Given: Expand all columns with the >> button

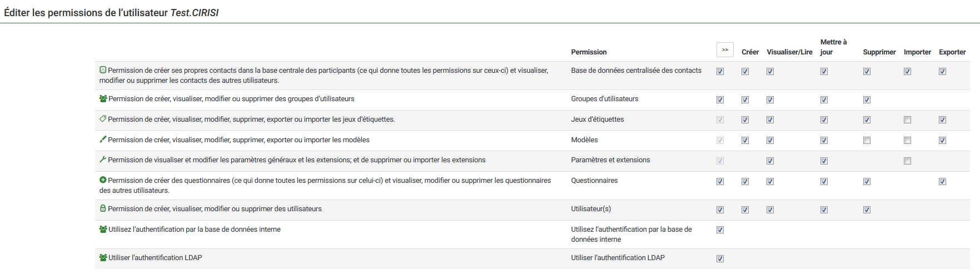Looking at the screenshot, I should point(725,50).
